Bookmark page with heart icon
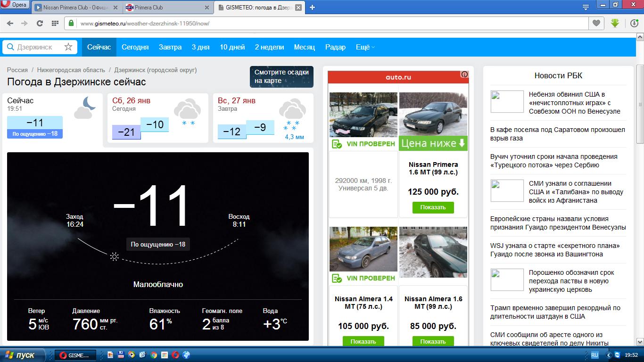This screenshot has width=644, height=362. coord(596,23)
